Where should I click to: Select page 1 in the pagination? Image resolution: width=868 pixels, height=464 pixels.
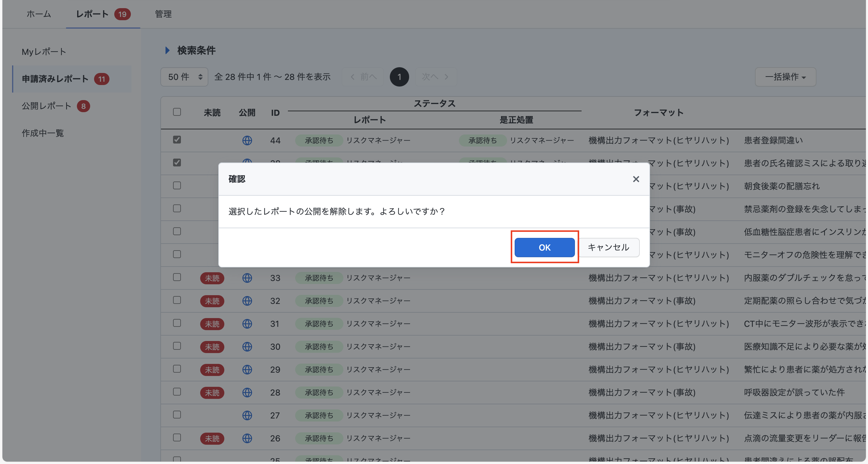[399, 77]
